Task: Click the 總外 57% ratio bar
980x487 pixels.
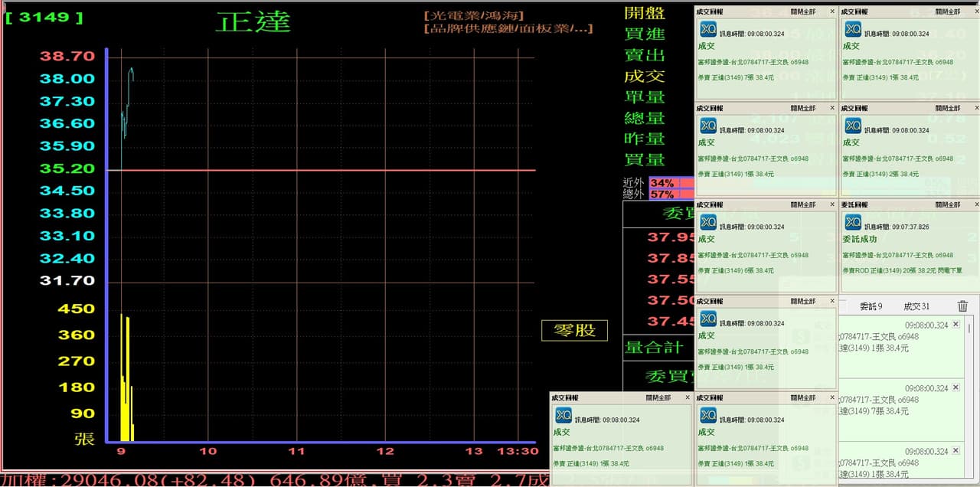Action: pyautogui.click(x=671, y=194)
